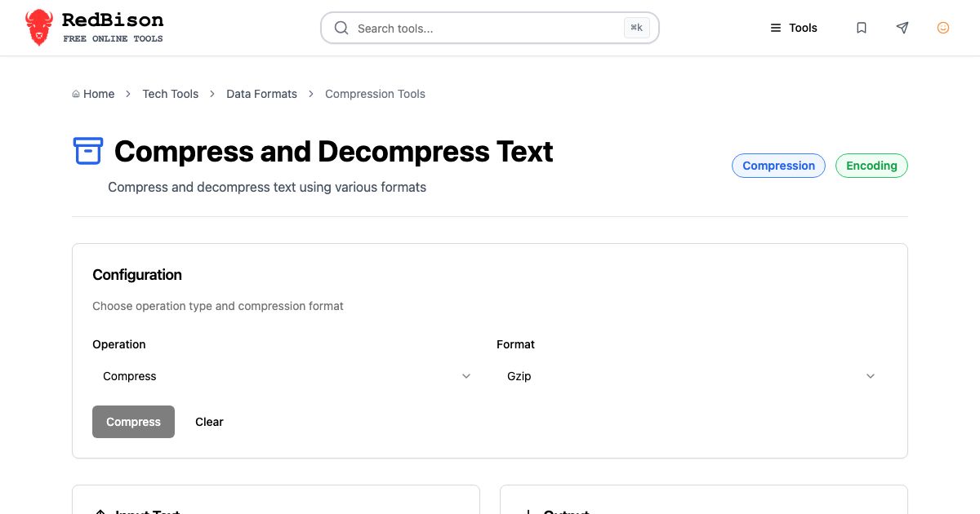The width and height of the screenshot is (980, 514).
Task: Click the hamburger icon beside Tools
Action: tap(776, 28)
